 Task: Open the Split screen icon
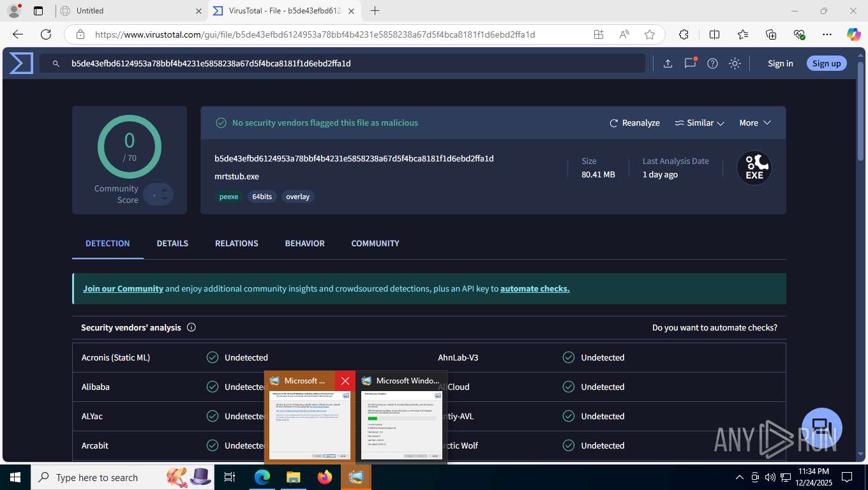coord(714,34)
